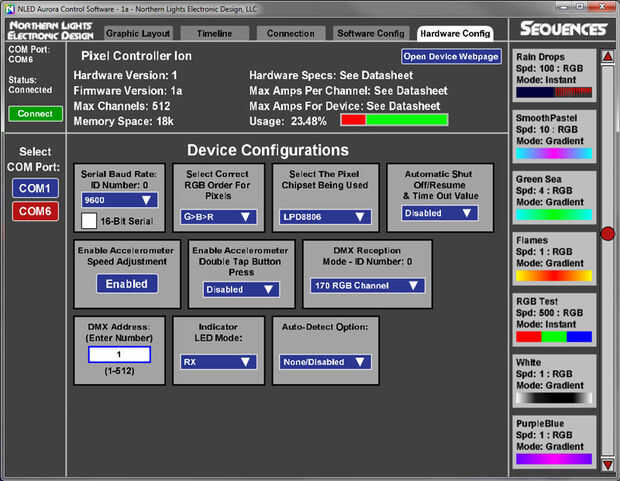
Task: Click 'Hardware Specs: See Datasheet' text
Action: coord(331,75)
